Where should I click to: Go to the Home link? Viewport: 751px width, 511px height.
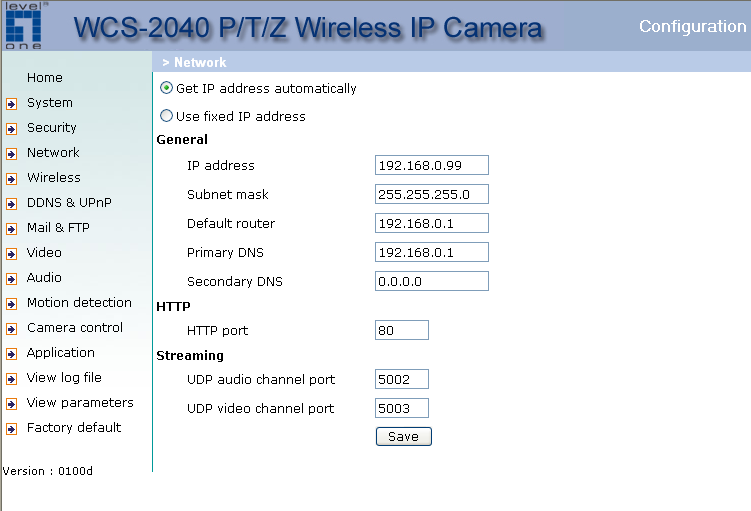(x=44, y=78)
